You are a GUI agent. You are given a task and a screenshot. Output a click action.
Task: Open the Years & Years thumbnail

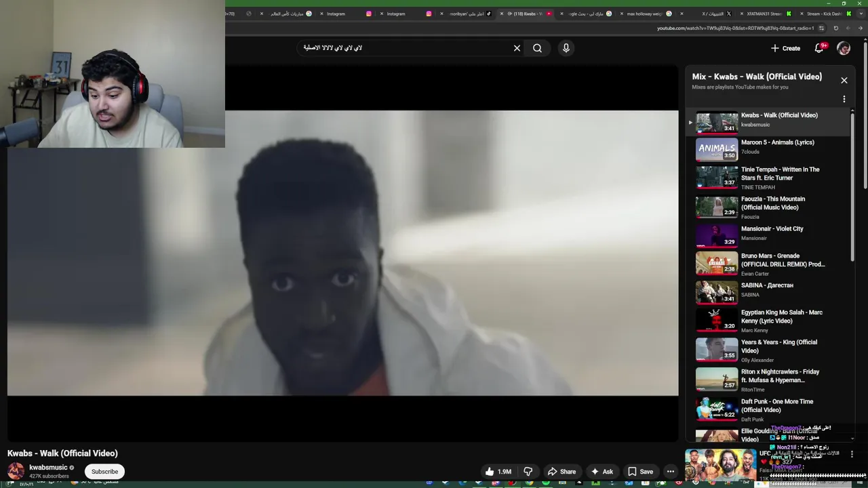point(717,349)
